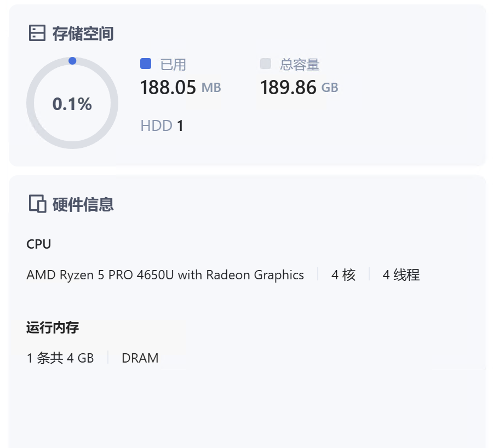Select the CPU section heading
Image resolution: width=493 pixels, height=448 pixels.
[38, 244]
